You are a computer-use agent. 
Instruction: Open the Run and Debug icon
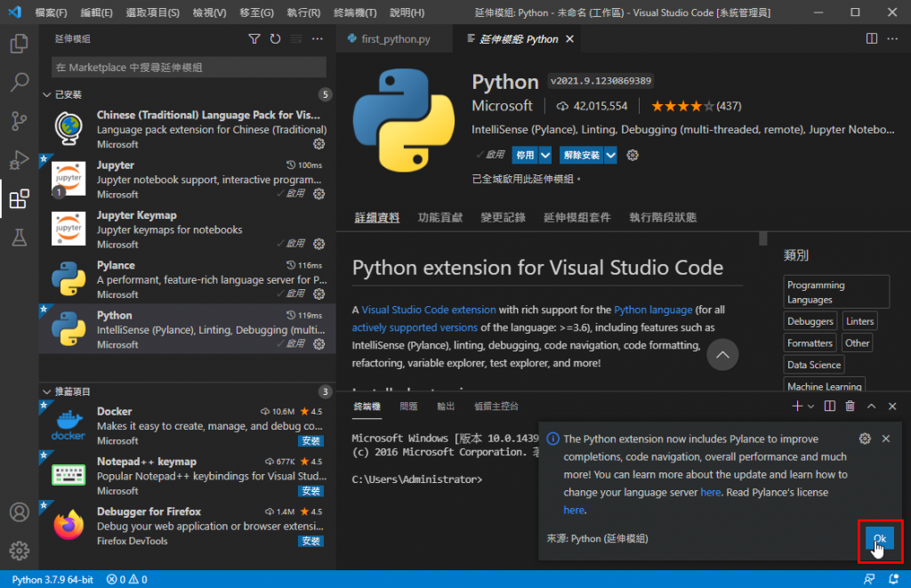coord(19,160)
